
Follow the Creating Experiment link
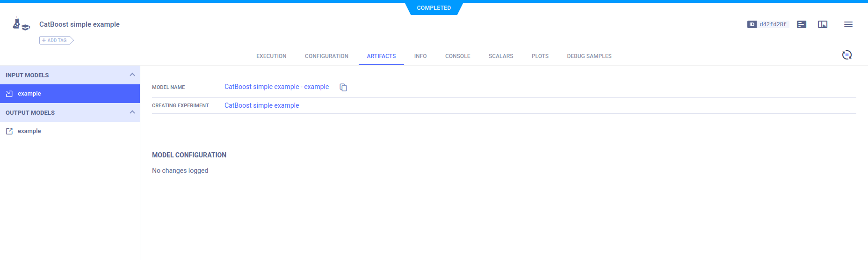pyautogui.click(x=261, y=105)
